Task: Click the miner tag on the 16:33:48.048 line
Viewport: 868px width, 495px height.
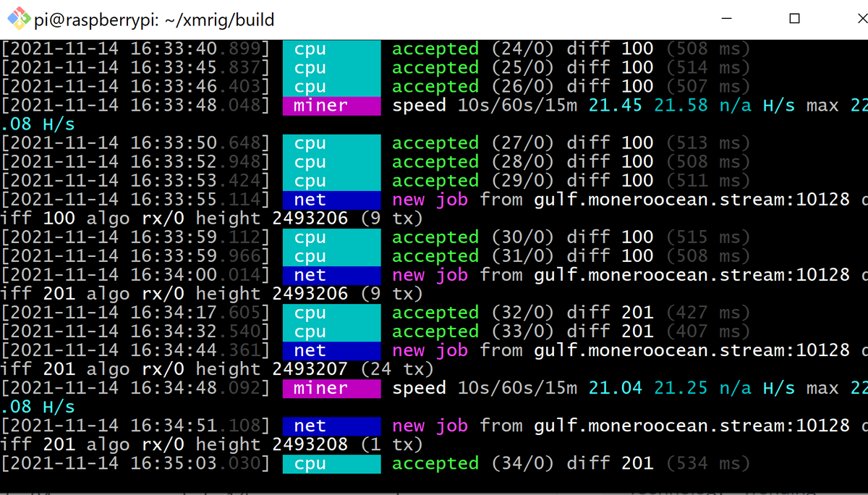Action: [331, 106]
